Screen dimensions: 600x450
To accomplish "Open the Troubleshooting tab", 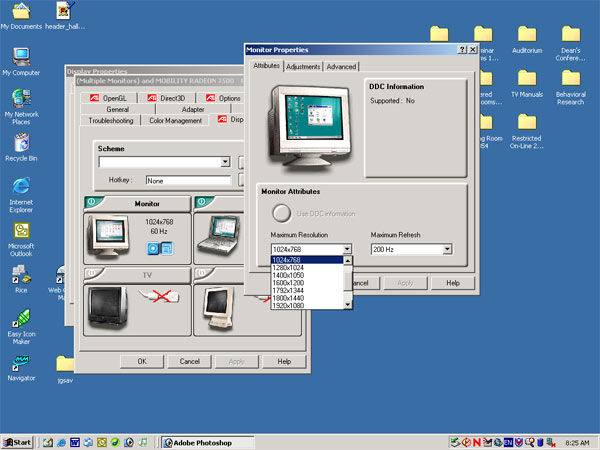I will click(x=111, y=120).
